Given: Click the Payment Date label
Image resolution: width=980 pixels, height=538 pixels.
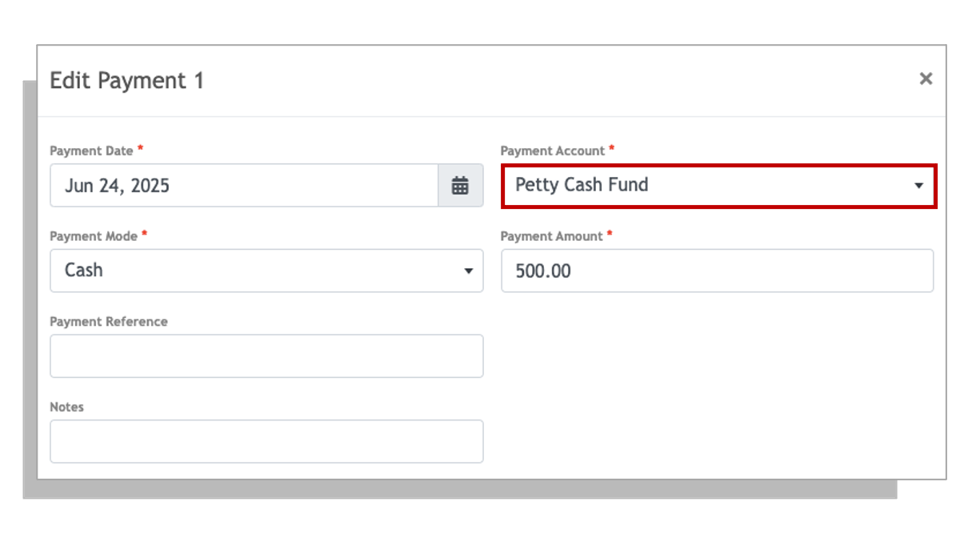Looking at the screenshot, I should click(92, 151).
